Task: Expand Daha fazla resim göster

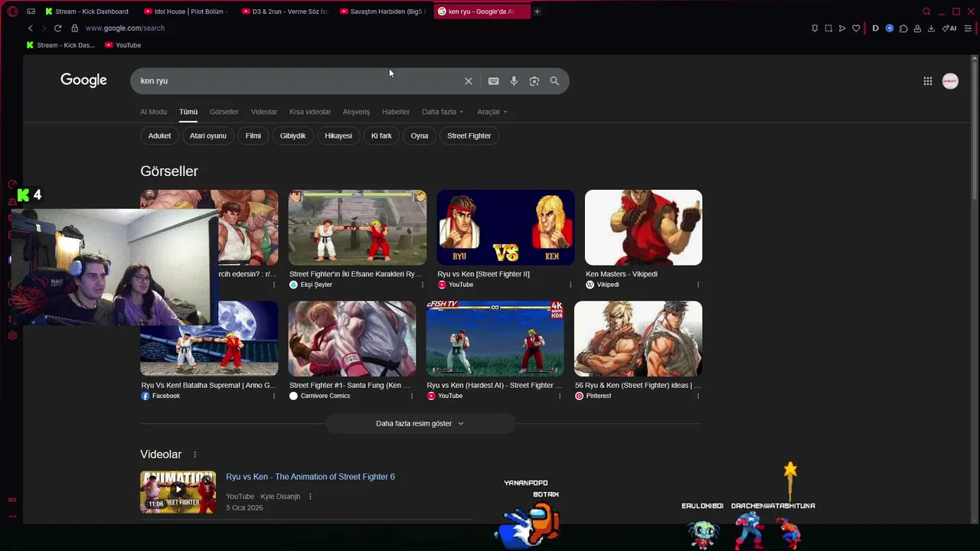Action: pos(420,423)
